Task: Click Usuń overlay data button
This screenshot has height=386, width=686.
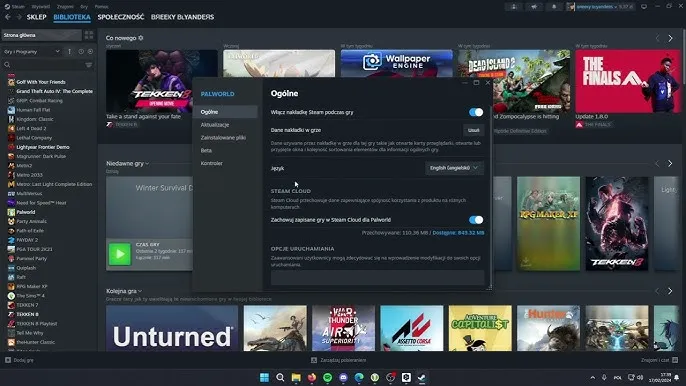Action: coord(473,130)
